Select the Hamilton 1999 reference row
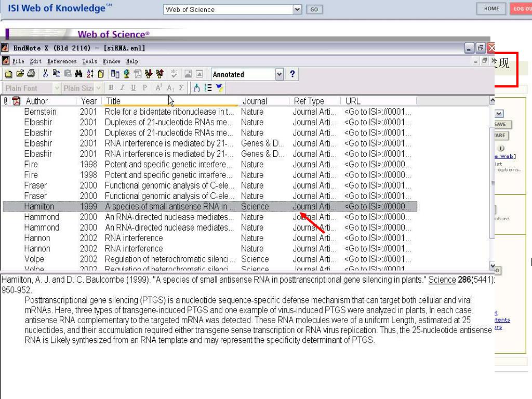 tap(210, 206)
